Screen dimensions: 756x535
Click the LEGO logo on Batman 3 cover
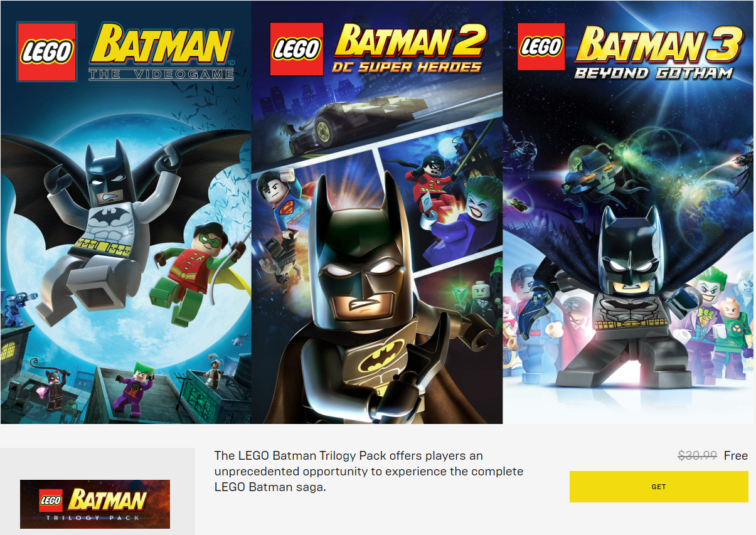[x=541, y=47]
